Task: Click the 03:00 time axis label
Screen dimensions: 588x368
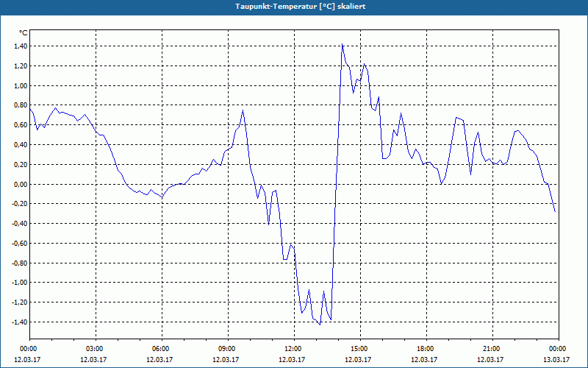Action: click(96, 349)
